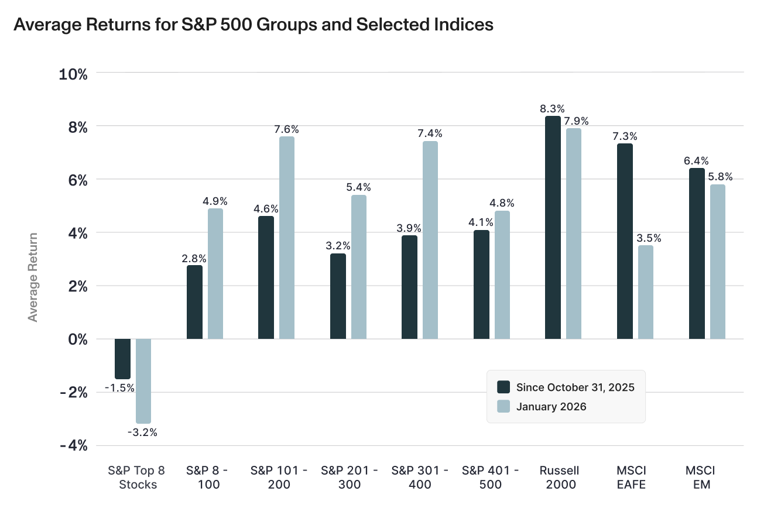Click the 6% y-axis tick label

77,180
